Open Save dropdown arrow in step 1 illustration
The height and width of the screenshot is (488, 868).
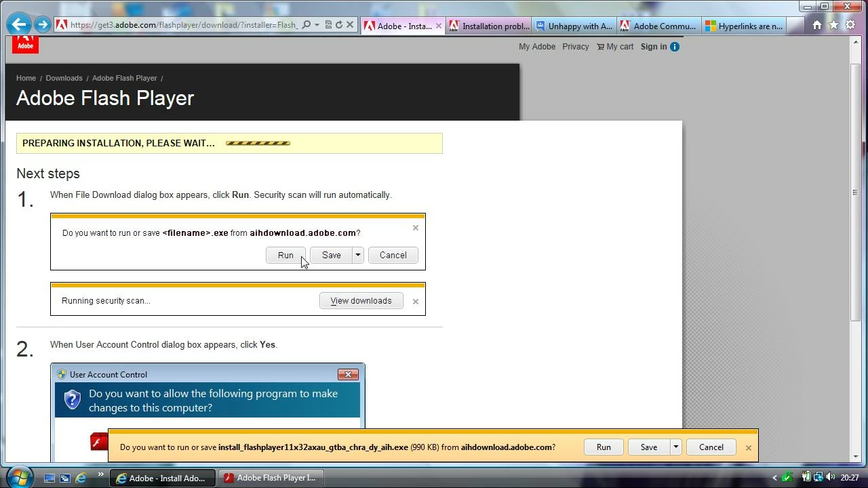point(357,256)
